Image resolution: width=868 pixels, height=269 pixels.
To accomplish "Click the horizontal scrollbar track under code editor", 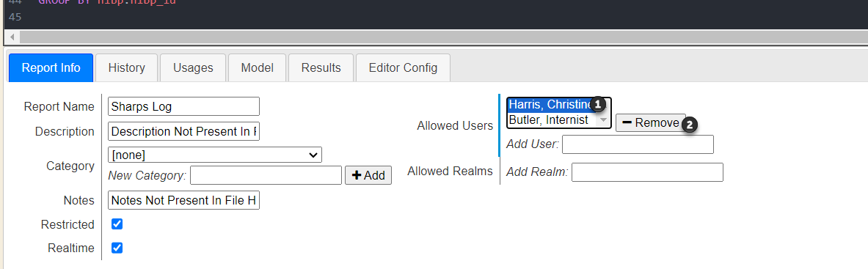I will click(443, 37).
